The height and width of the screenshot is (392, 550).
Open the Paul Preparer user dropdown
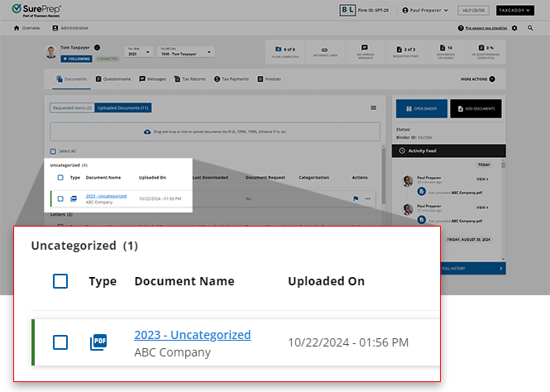424,10
